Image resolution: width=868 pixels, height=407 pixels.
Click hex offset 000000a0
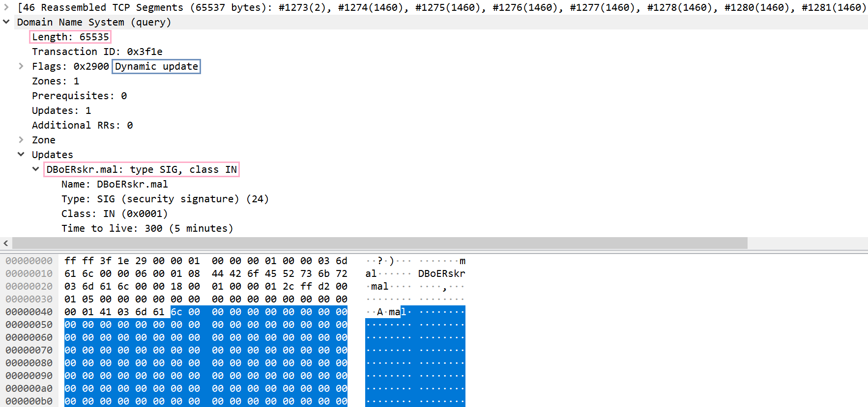pos(29,388)
